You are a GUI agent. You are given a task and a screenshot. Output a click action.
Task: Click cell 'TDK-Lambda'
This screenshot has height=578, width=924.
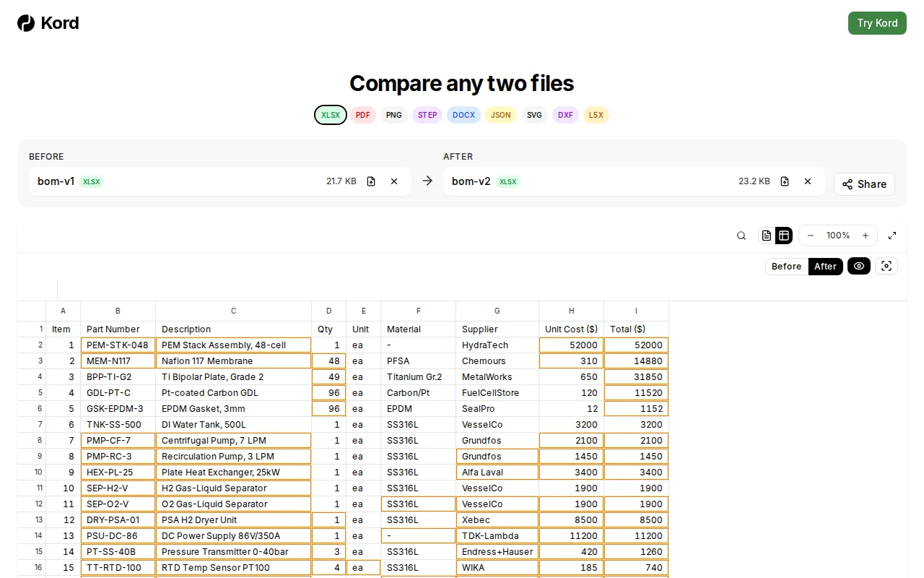click(x=497, y=536)
